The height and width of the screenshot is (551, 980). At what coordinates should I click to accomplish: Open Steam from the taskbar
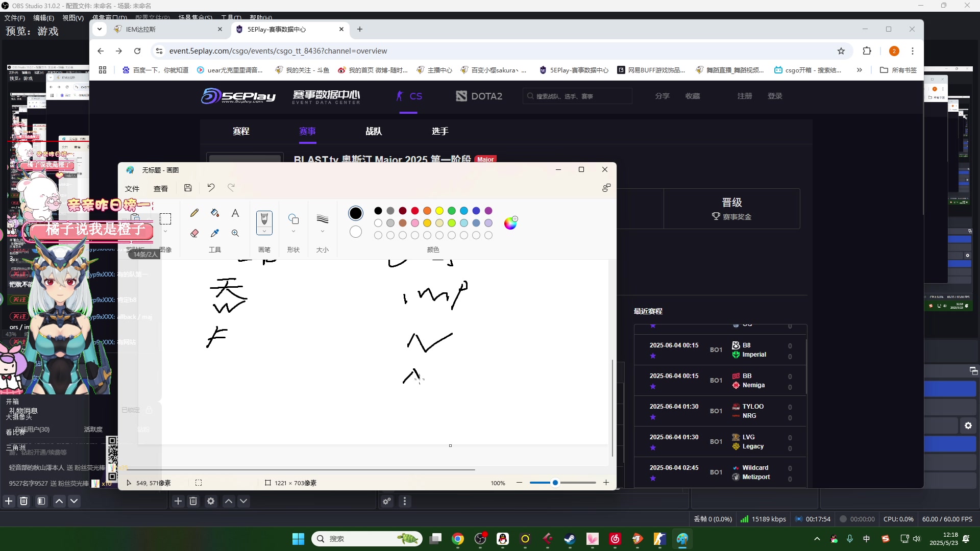pyautogui.click(x=570, y=539)
